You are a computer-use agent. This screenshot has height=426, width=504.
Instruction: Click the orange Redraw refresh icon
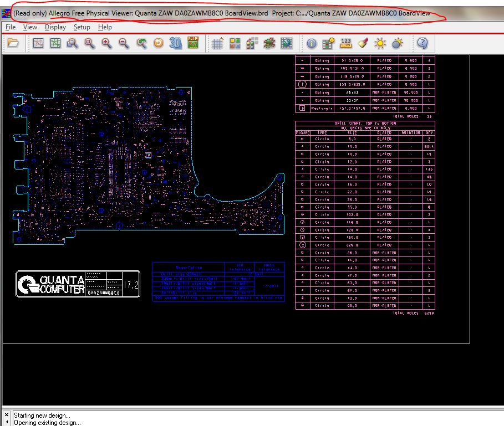coord(159,43)
